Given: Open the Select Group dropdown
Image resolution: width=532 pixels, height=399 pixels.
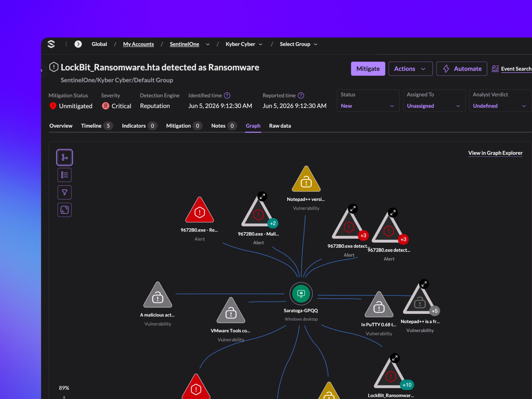Looking at the screenshot, I should [x=298, y=44].
